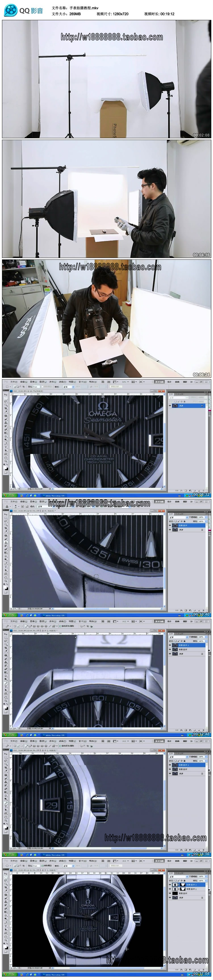Viewport: 213px width, 980px height.
Task: Select the 背景 layer in the 00:08:32 frame
Action: tap(187, 406)
